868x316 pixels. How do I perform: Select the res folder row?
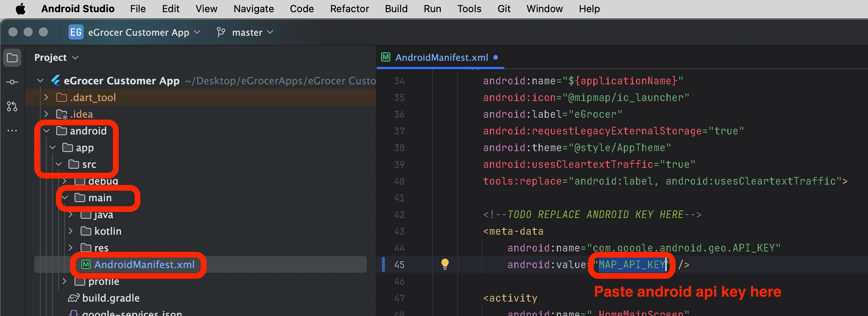tap(200, 248)
